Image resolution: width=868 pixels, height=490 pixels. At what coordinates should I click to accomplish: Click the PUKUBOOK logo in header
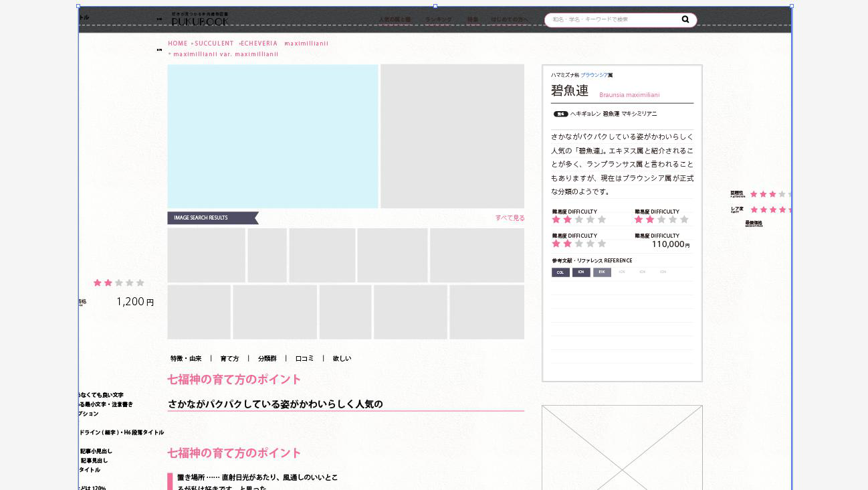199,19
